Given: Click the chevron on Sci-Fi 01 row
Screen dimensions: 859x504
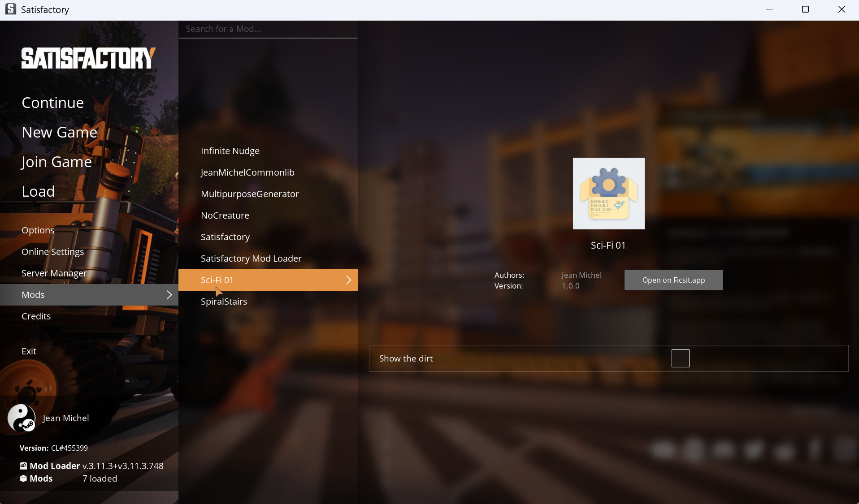Looking at the screenshot, I should click(349, 280).
